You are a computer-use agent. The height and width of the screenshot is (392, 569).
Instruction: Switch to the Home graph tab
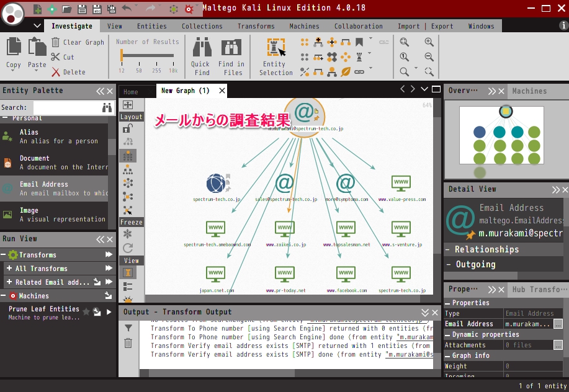(131, 91)
